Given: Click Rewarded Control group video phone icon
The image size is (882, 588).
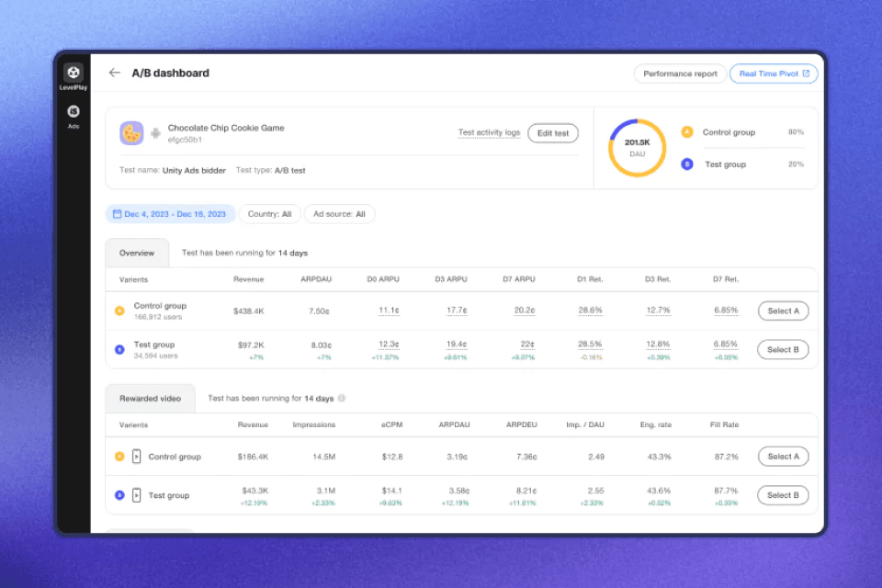Looking at the screenshot, I should click(136, 457).
